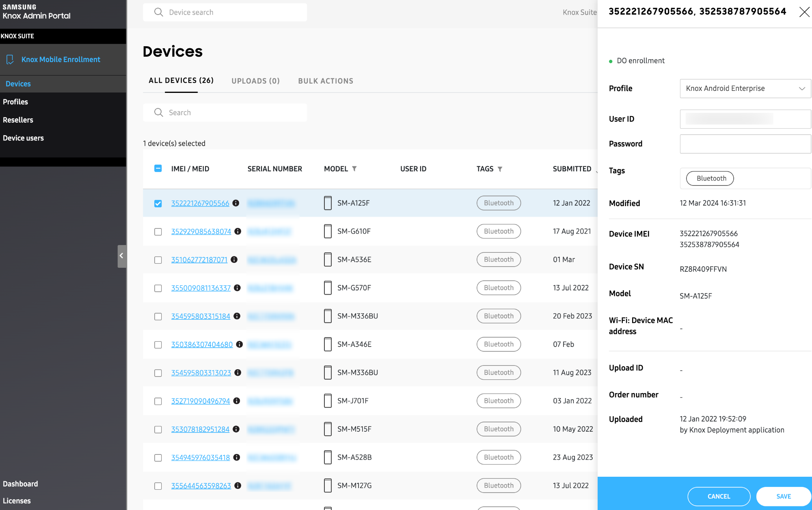Click info icon next to IMEI 354595803313023
This screenshot has height=510, width=812.
coord(238,372)
